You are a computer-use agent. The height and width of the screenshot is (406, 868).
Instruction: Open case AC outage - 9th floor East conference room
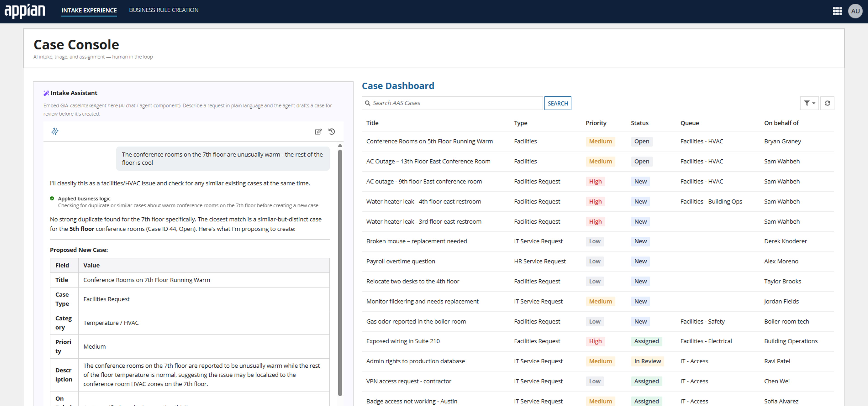click(424, 182)
